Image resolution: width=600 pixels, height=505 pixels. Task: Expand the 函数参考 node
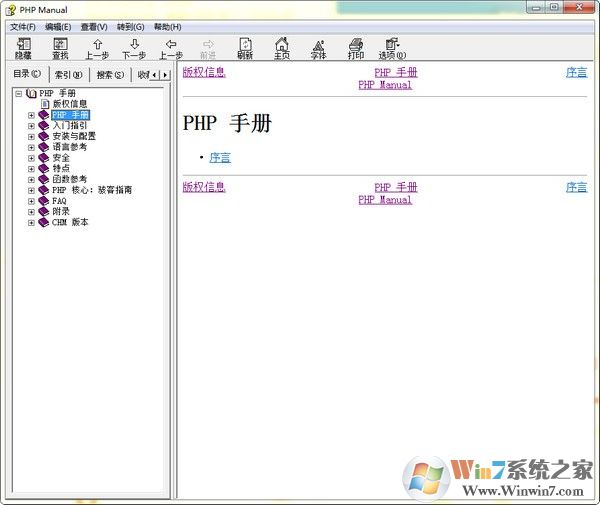(x=31, y=179)
